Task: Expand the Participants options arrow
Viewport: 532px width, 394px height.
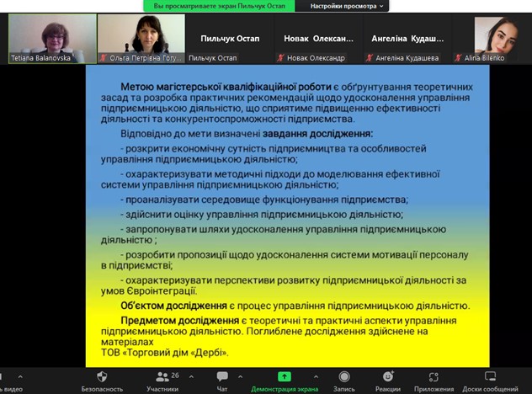Action: [191, 376]
